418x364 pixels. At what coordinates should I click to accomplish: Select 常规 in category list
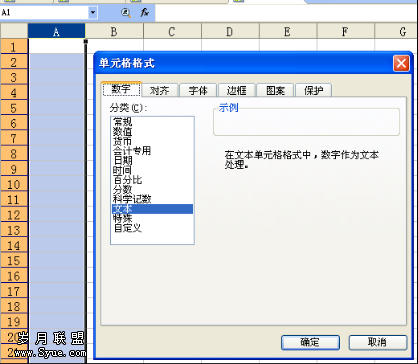tap(152, 122)
